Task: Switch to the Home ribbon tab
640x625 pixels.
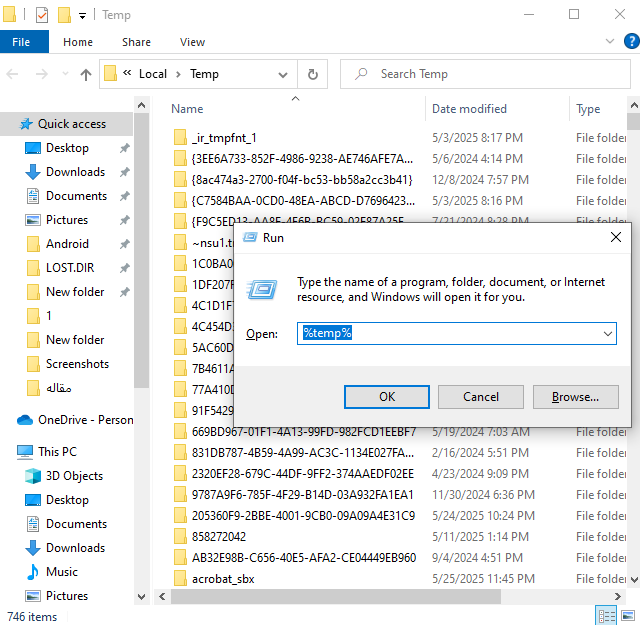Action: point(78,42)
